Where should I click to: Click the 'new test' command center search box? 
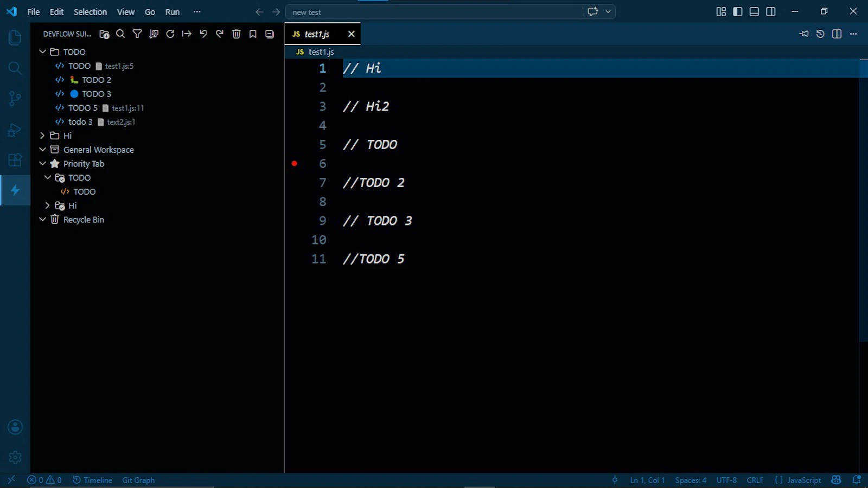[434, 12]
